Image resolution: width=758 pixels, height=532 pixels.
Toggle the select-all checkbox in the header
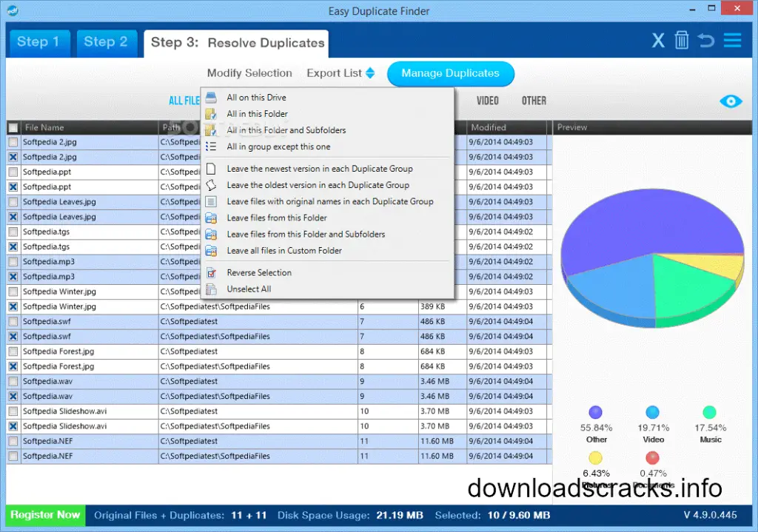[13, 127]
